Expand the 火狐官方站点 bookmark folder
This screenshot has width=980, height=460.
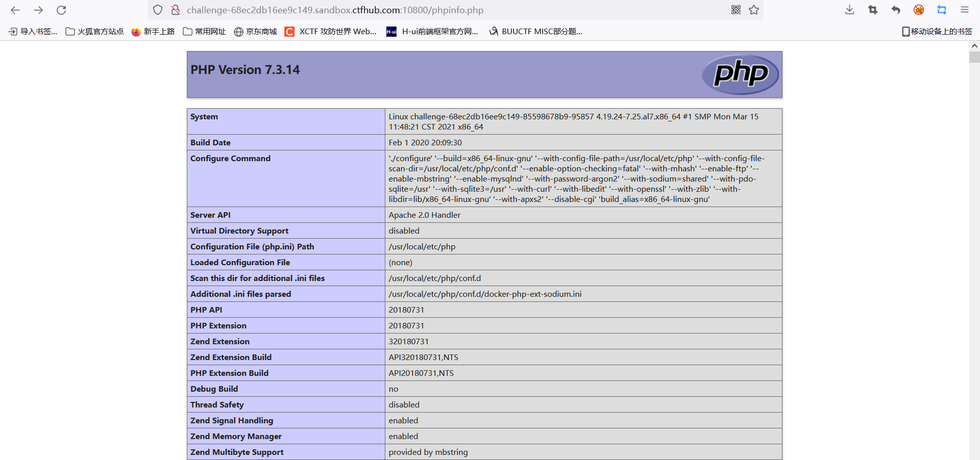pyautogui.click(x=94, y=31)
